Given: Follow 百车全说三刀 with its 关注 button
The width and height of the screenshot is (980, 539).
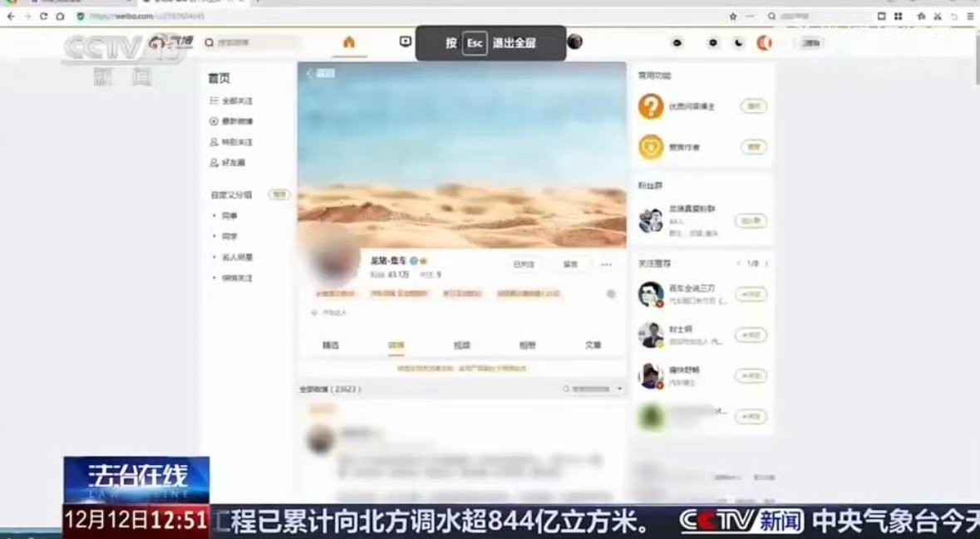Looking at the screenshot, I should [751, 295].
